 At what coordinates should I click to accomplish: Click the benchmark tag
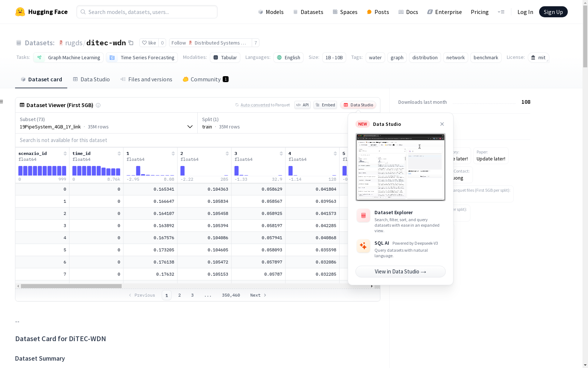[x=486, y=57]
